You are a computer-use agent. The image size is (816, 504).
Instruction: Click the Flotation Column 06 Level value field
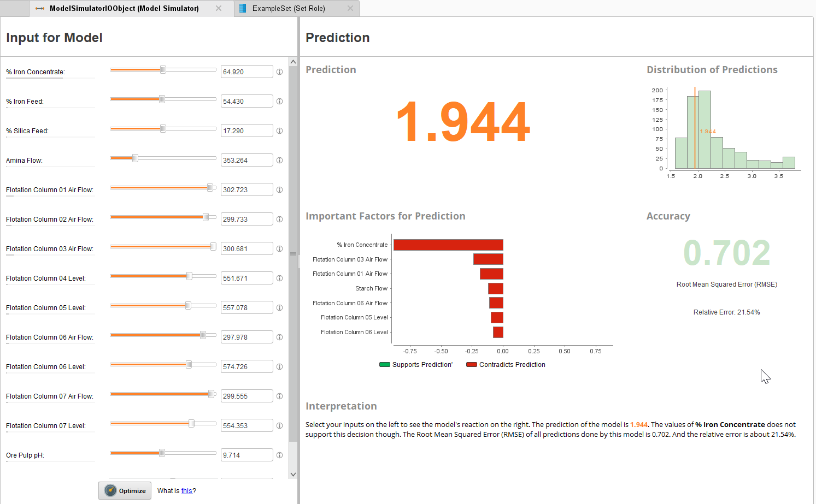[246, 367]
